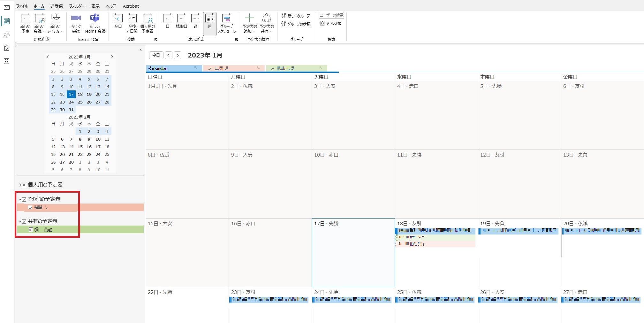This screenshot has width=644, height=323.
Task: Collapse the folder pane arrow
Action: point(141,50)
